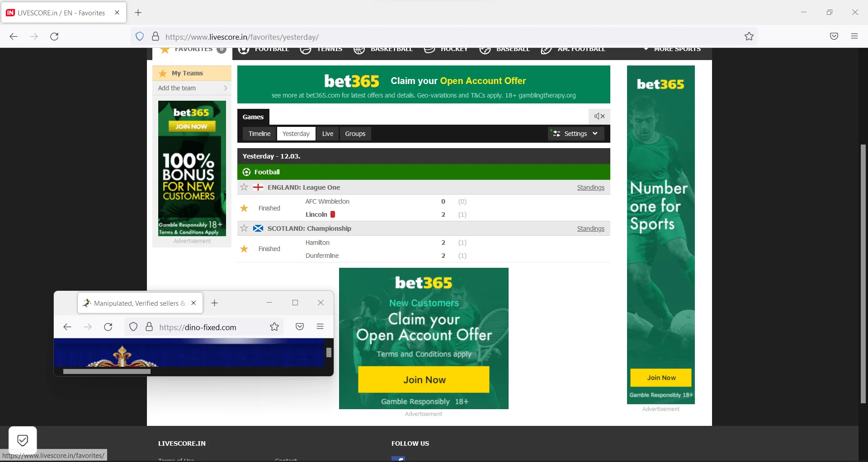Bookmark dino-fixed.com with star icon
The image size is (868, 462).
pos(274,327)
